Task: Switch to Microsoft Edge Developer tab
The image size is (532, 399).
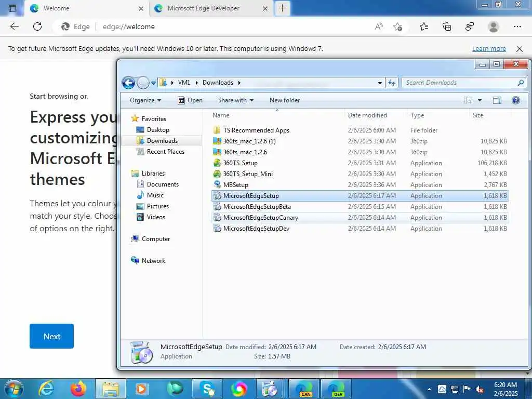Action: tap(211, 8)
